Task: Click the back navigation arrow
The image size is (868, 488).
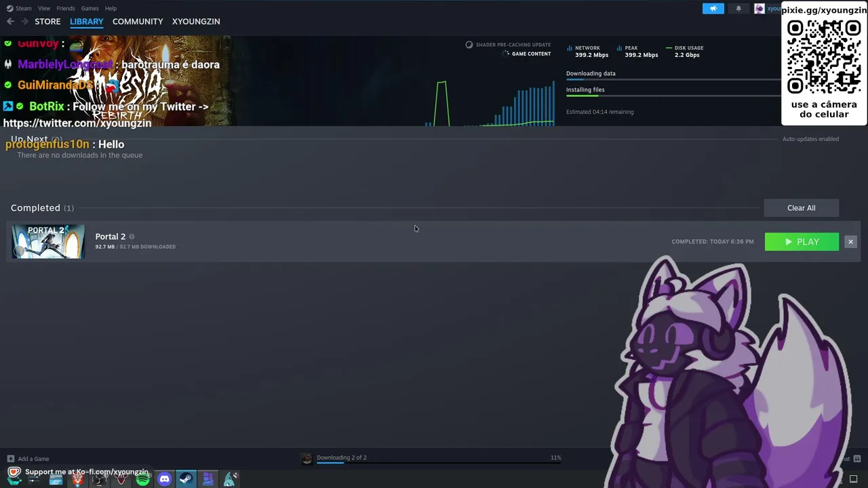Action: pyautogui.click(x=10, y=22)
